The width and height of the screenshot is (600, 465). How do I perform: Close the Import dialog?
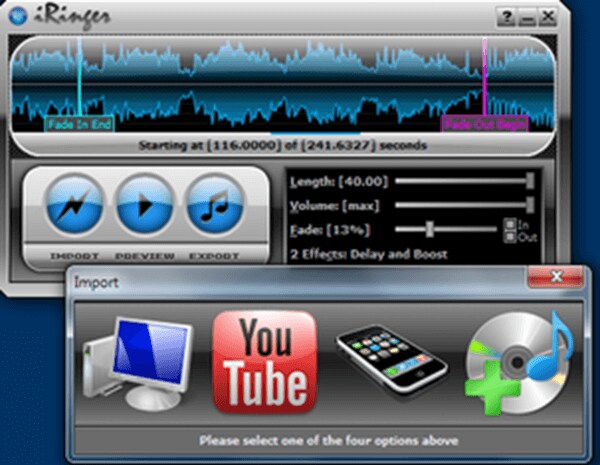556,276
